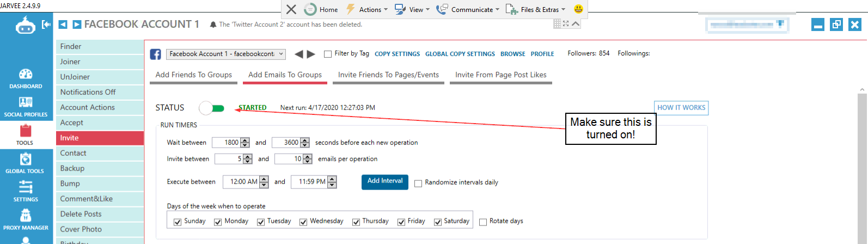This screenshot has height=244, width=868.
Task: Close the remote session toolbar with X
Action: pyautogui.click(x=291, y=9)
